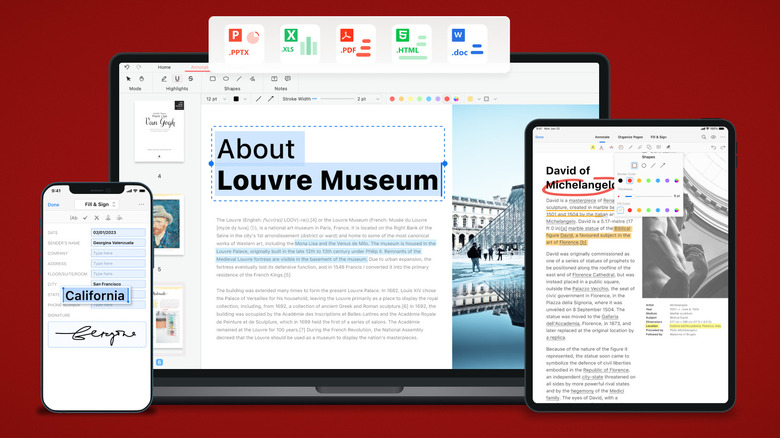Tap the Address 'Type here' field on phone

118,263
